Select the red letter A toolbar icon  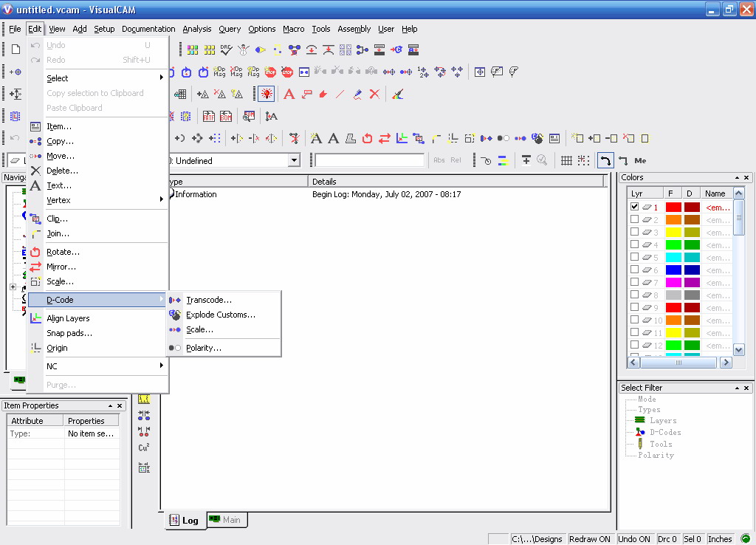click(289, 94)
